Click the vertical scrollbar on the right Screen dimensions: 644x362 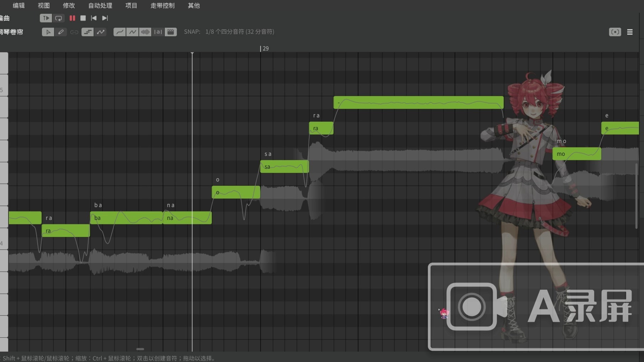point(637,196)
